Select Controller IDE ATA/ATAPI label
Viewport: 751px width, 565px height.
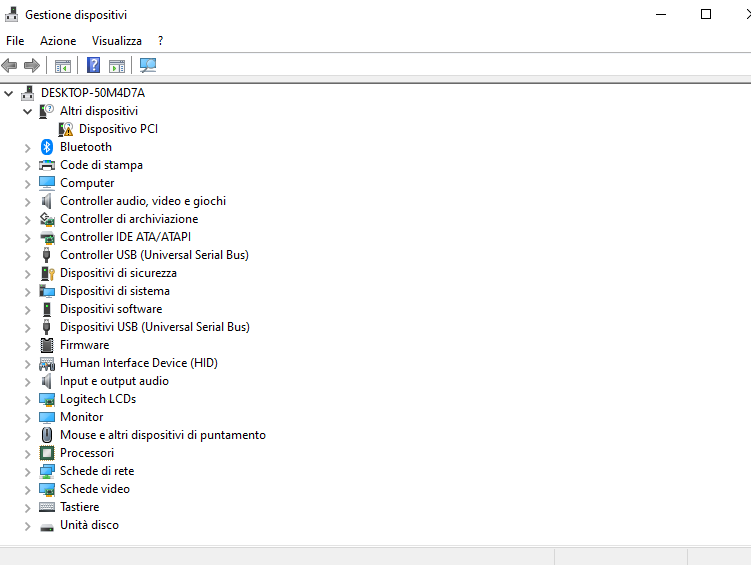point(125,237)
